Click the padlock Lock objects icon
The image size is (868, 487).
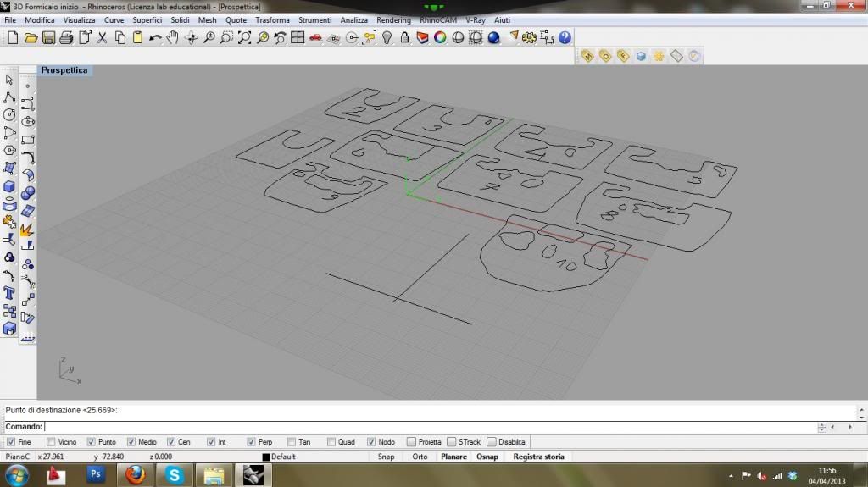click(x=404, y=37)
